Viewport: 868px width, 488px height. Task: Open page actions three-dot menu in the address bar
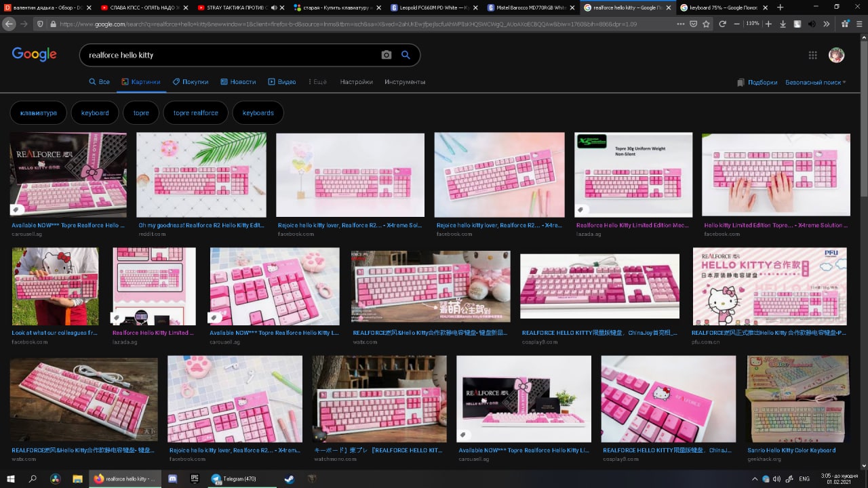pyautogui.click(x=681, y=24)
